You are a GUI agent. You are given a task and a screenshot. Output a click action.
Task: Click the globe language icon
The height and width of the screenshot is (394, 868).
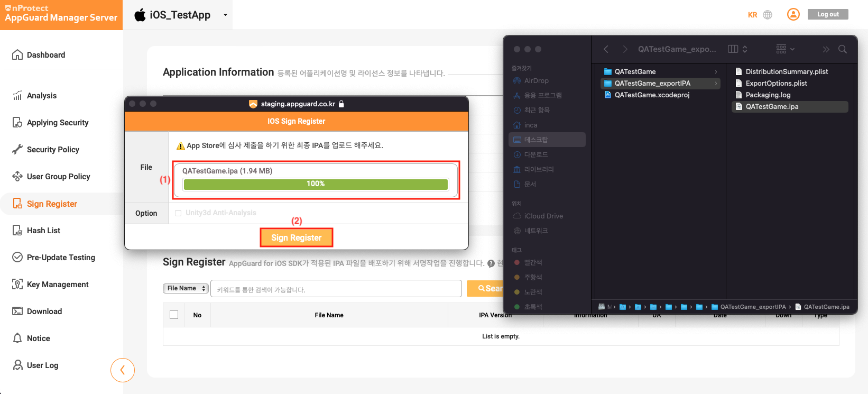tap(768, 15)
